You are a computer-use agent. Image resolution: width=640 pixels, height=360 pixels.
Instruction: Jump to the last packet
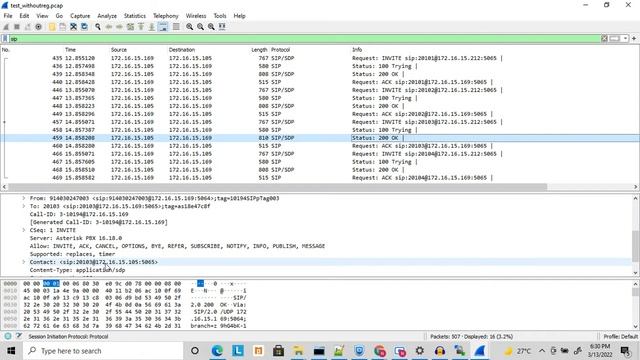tap(151, 27)
